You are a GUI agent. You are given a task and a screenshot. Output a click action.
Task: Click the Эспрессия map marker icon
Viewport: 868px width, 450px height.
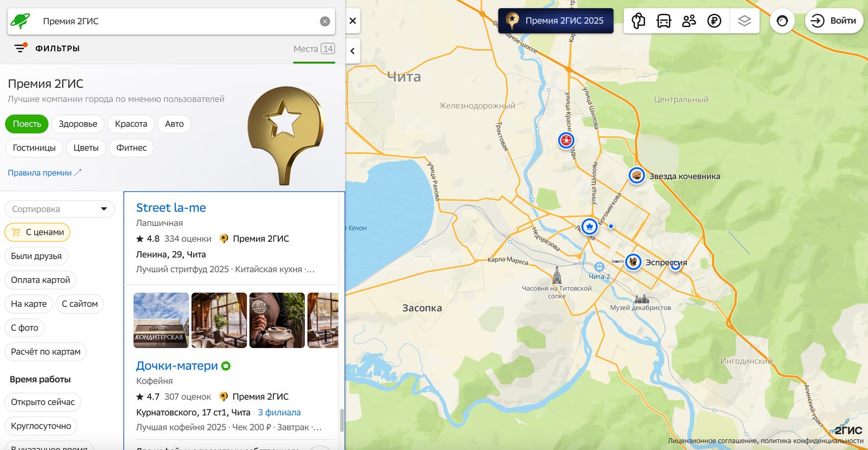point(633,262)
